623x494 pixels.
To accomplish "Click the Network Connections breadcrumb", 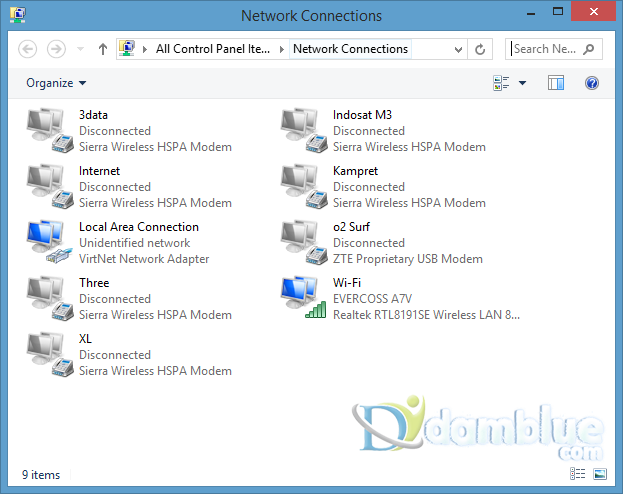I will coord(350,49).
